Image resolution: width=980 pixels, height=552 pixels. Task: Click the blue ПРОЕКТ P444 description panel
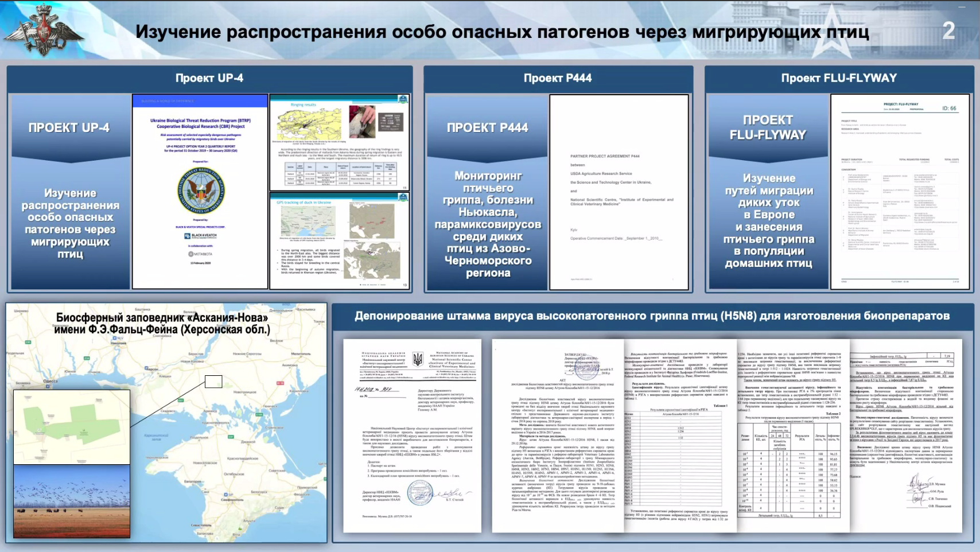click(x=487, y=193)
